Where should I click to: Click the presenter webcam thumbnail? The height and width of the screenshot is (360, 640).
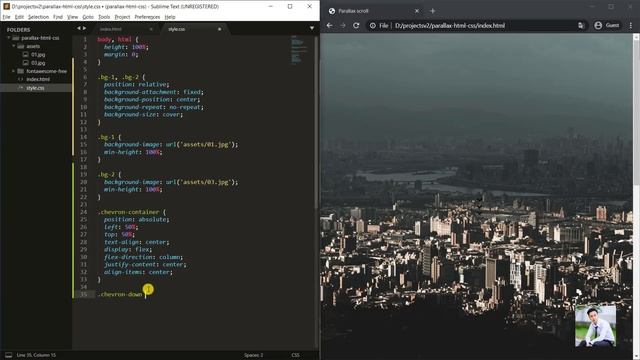coord(596,327)
